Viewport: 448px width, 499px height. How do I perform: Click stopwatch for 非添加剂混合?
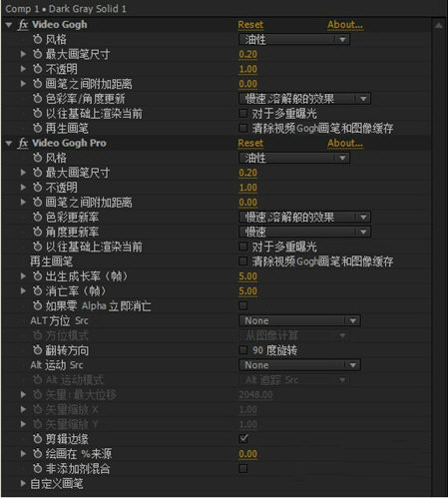pos(37,469)
